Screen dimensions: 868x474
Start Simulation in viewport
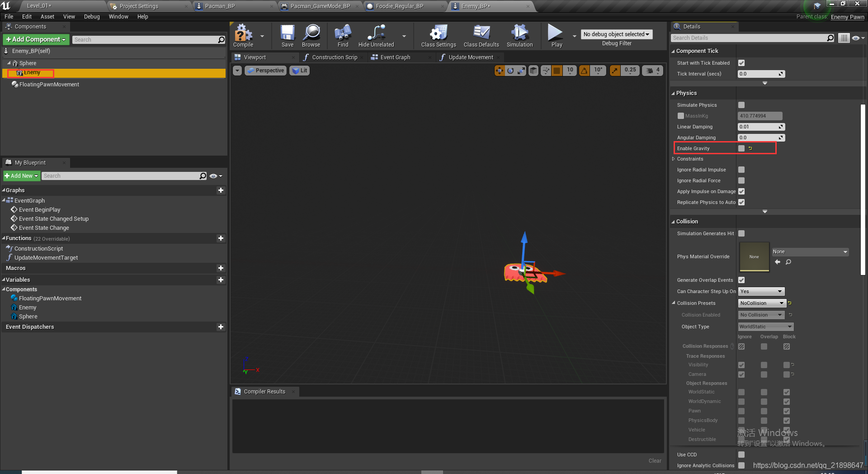point(520,36)
